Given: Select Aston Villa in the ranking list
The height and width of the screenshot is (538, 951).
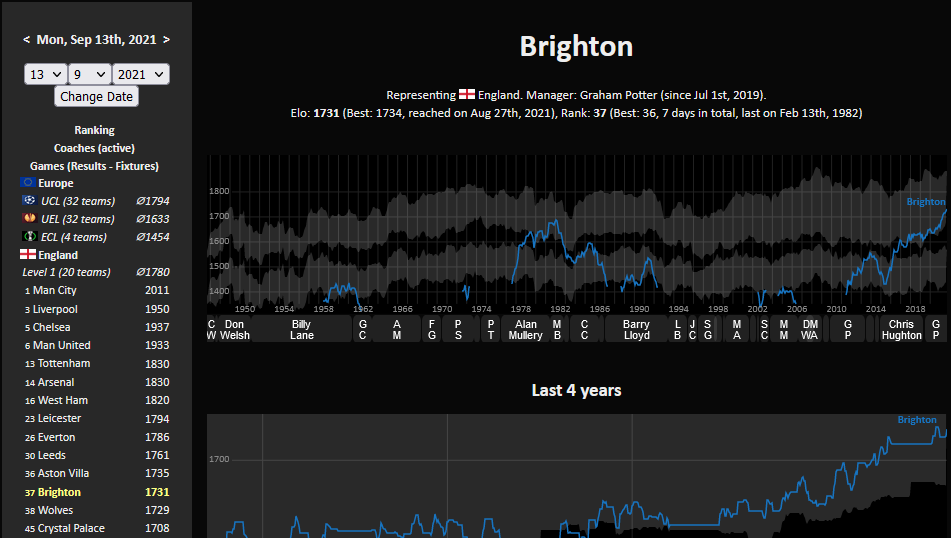Looking at the screenshot, I should 64,473.
